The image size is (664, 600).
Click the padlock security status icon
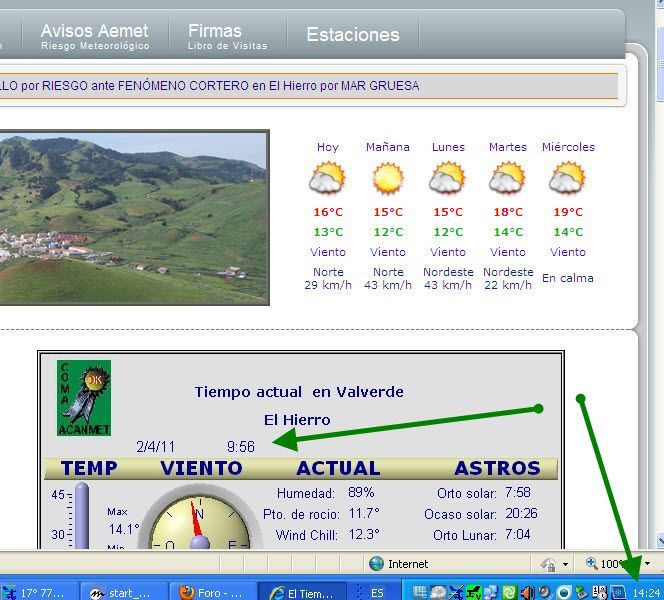pos(548,564)
